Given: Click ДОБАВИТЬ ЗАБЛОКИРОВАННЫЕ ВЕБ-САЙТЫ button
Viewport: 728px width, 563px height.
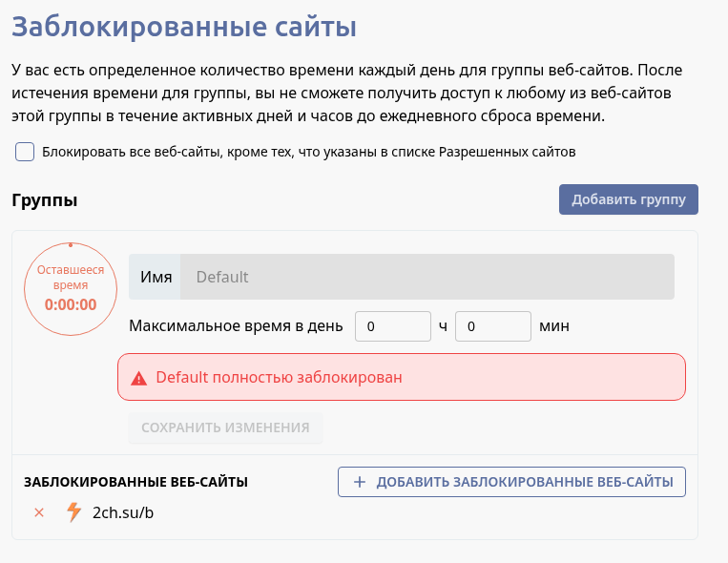Looking at the screenshot, I should [x=511, y=482].
